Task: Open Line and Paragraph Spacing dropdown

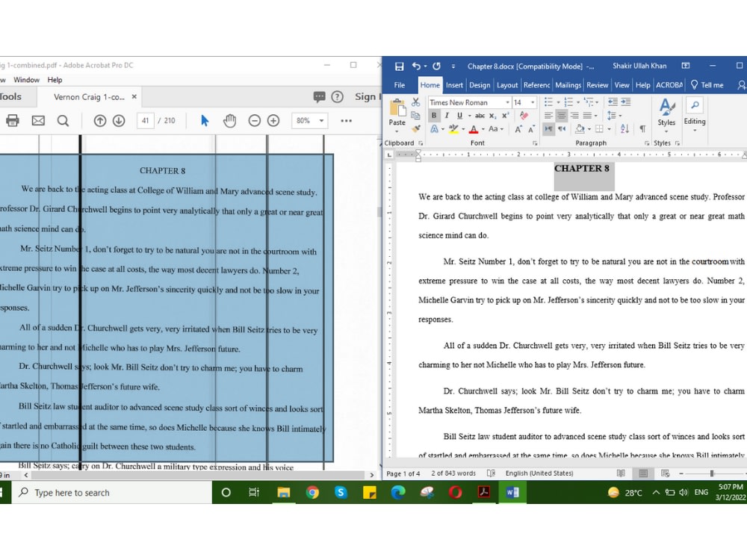Action: 613,115
